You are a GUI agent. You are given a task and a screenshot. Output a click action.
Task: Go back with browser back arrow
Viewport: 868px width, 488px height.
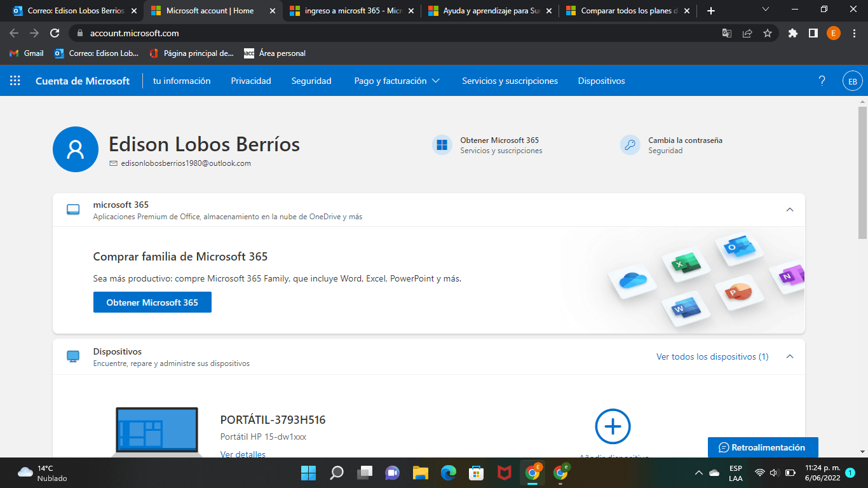click(14, 33)
